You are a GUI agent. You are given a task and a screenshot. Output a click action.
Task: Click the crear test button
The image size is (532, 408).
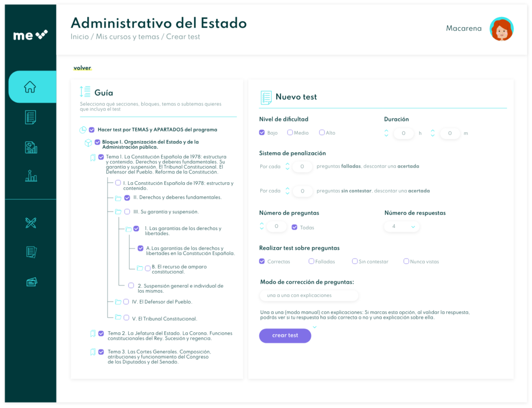(285, 335)
